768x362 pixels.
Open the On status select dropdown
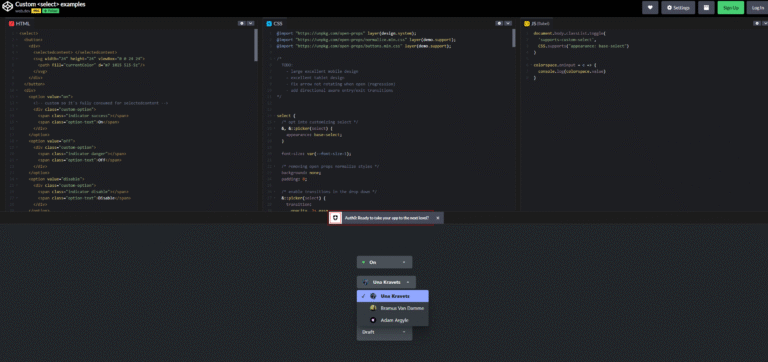[x=384, y=262]
